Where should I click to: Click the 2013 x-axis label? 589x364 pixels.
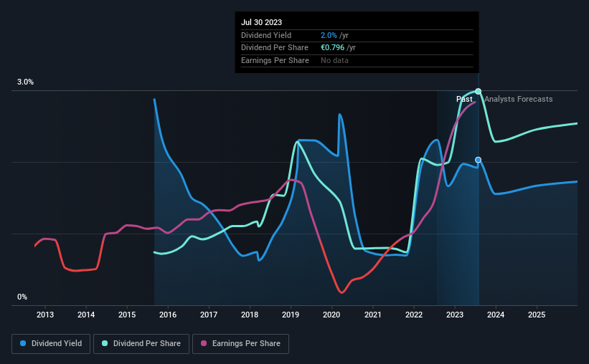click(45, 315)
